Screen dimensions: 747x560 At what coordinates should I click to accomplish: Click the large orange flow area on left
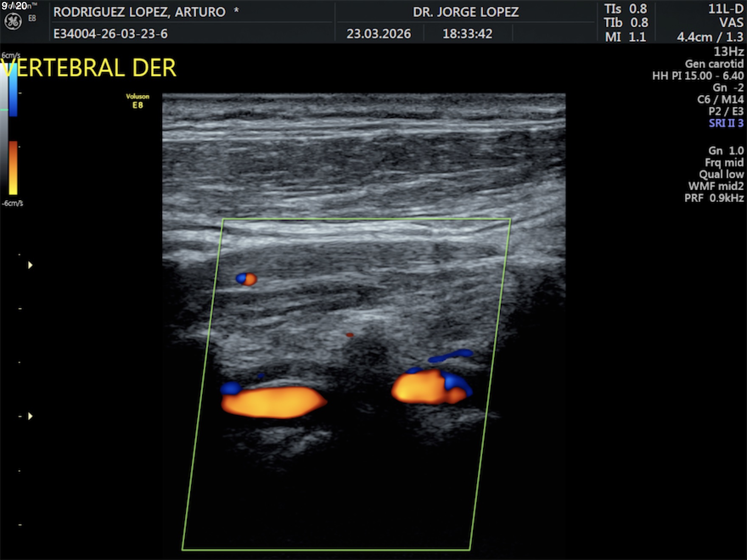272,402
